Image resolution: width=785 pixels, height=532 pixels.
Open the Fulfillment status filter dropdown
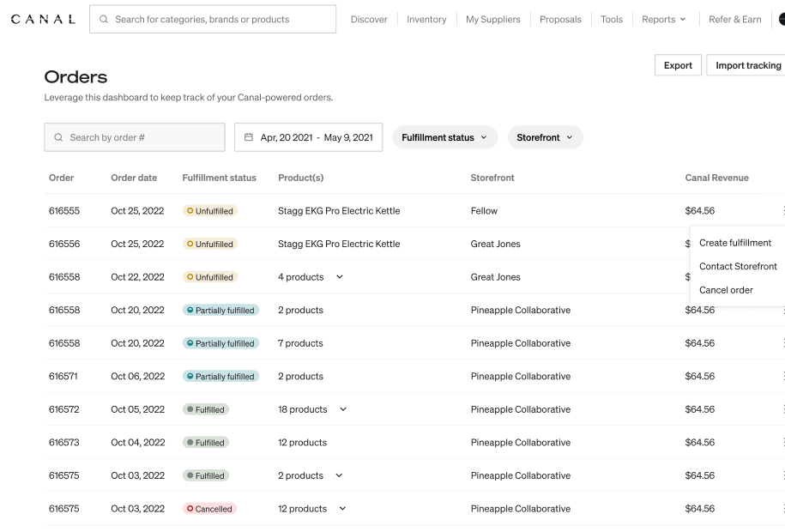click(x=444, y=137)
